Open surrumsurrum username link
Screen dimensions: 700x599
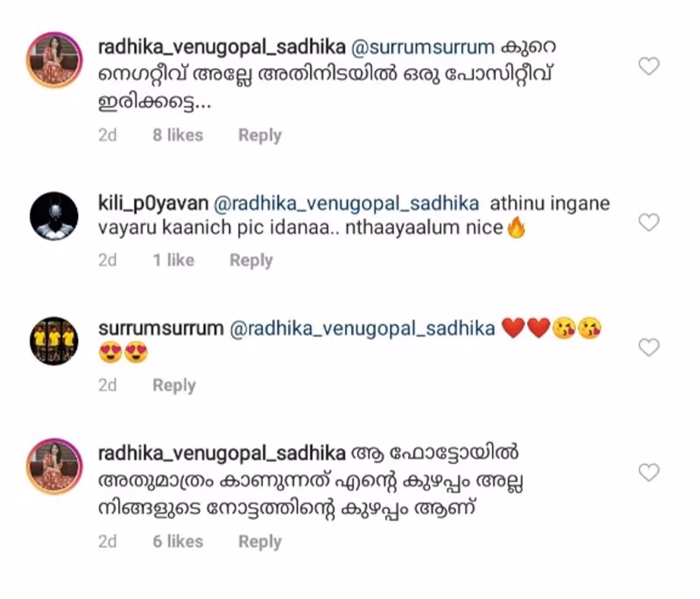pyautogui.click(x=161, y=328)
